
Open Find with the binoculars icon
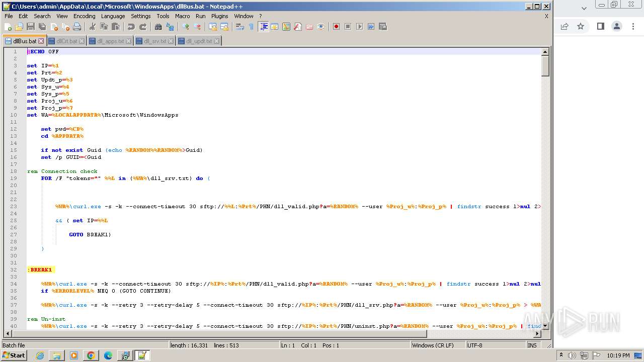(158, 27)
